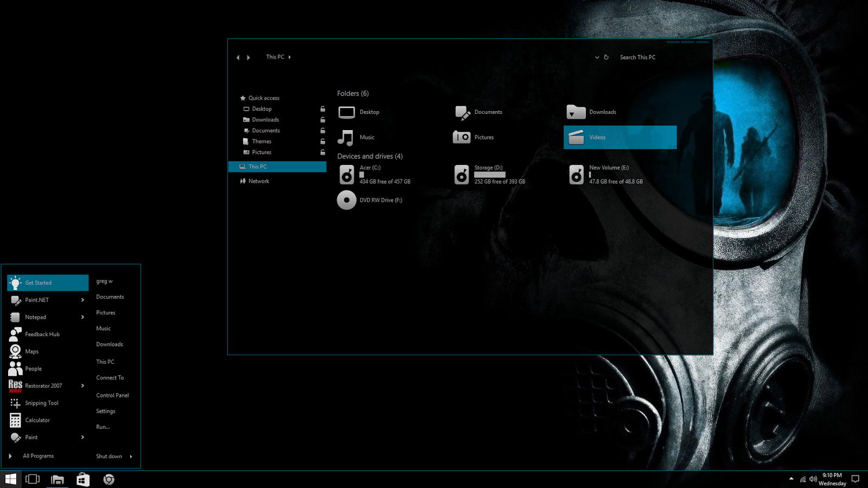Open the Acer (C:) drive
The width and height of the screenshot is (868, 488).
click(x=371, y=168)
